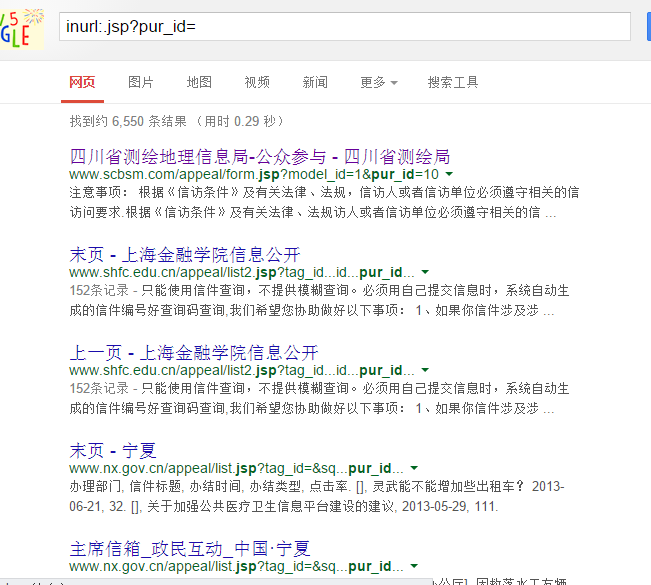Expand arrow beside 主席信箱 nx.gov.cn URL
The height and width of the screenshot is (585, 651).
[x=414, y=566]
